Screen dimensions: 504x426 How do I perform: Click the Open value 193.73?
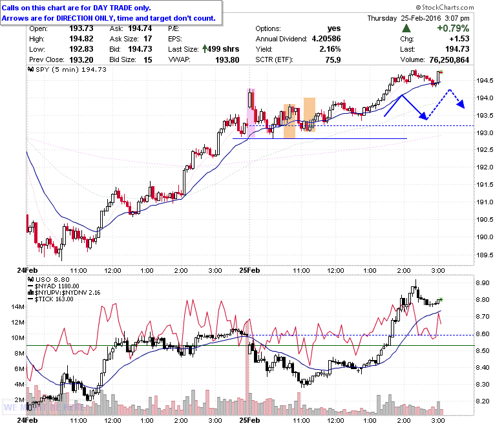click(81, 28)
